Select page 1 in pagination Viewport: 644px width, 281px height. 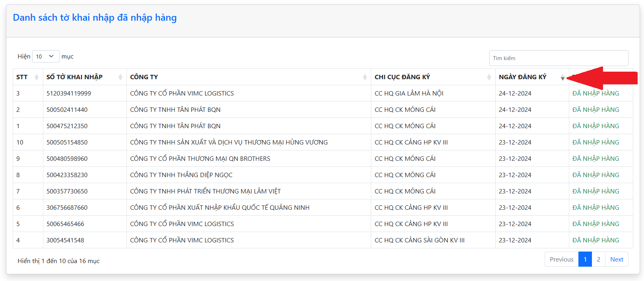tap(585, 260)
